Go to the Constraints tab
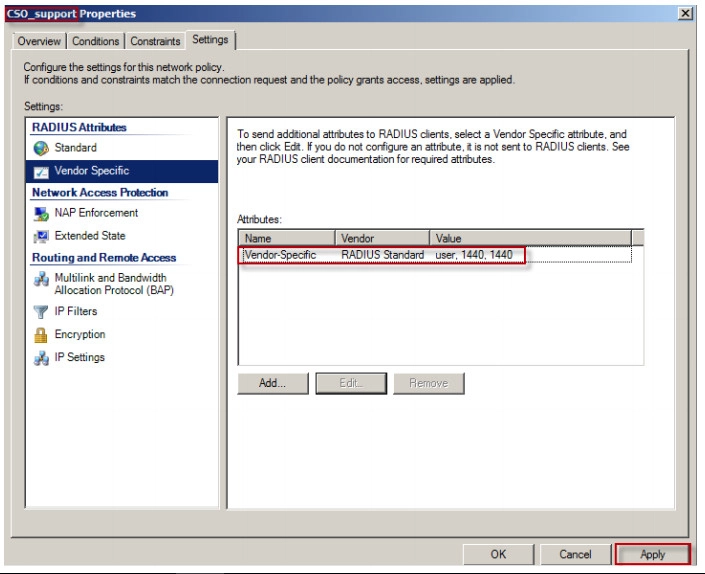The image size is (705, 574). tap(155, 41)
